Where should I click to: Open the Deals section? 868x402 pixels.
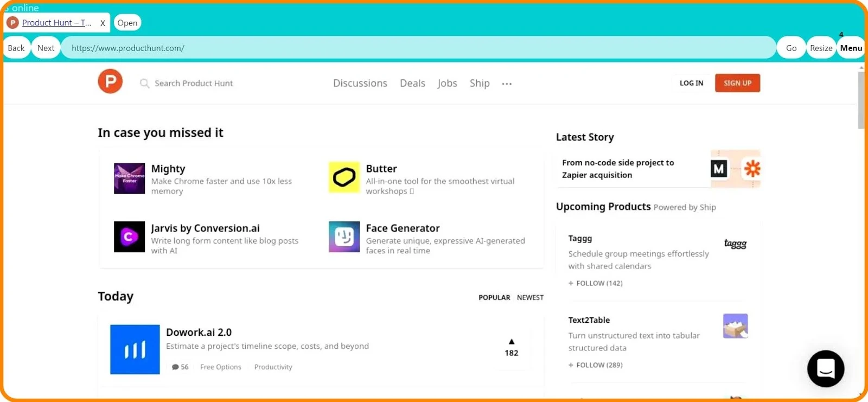pyautogui.click(x=412, y=83)
